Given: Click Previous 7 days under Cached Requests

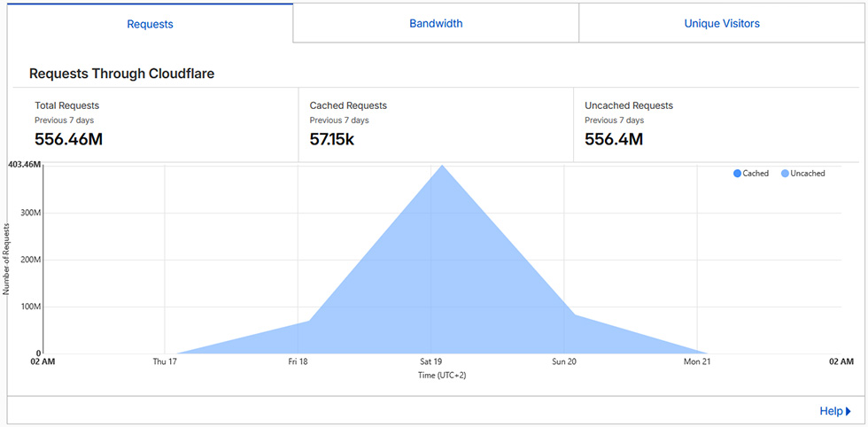Looking at the screenshot, I should pos(339,120).
